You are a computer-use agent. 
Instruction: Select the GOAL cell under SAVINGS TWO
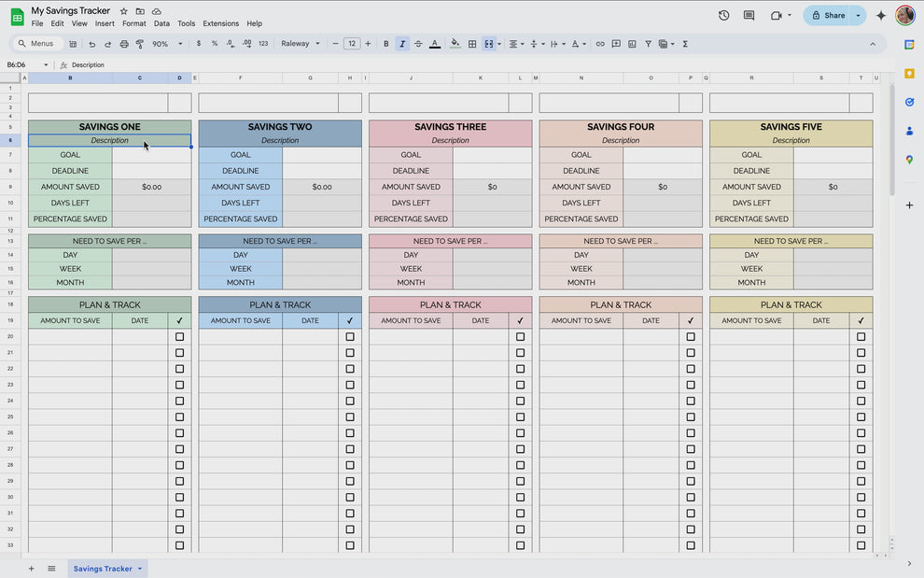[x=240, y=154]
